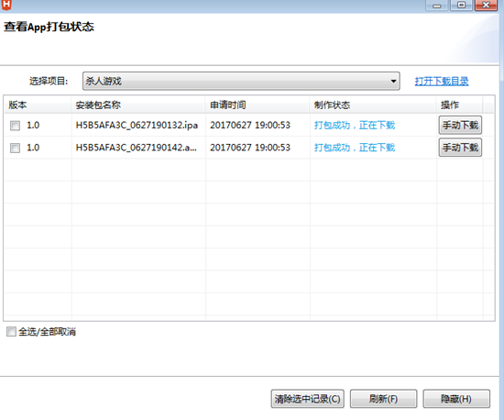Screen dimensions: 504x420
Task: Click 手动下载 for the second package
Action: coord(460,148)
